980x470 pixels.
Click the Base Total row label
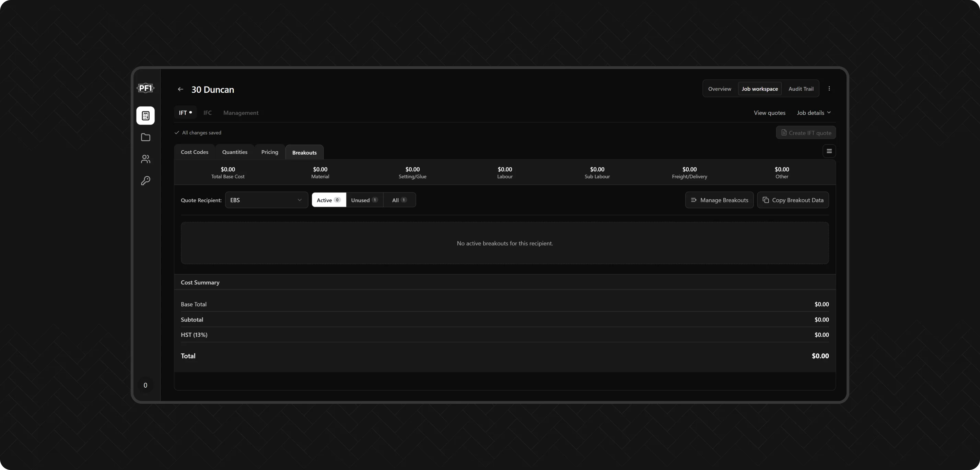click(194, 304)
